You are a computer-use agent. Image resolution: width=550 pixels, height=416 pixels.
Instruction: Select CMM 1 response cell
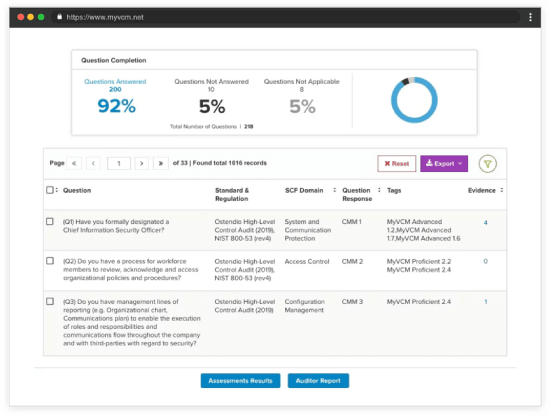(351, 222)
